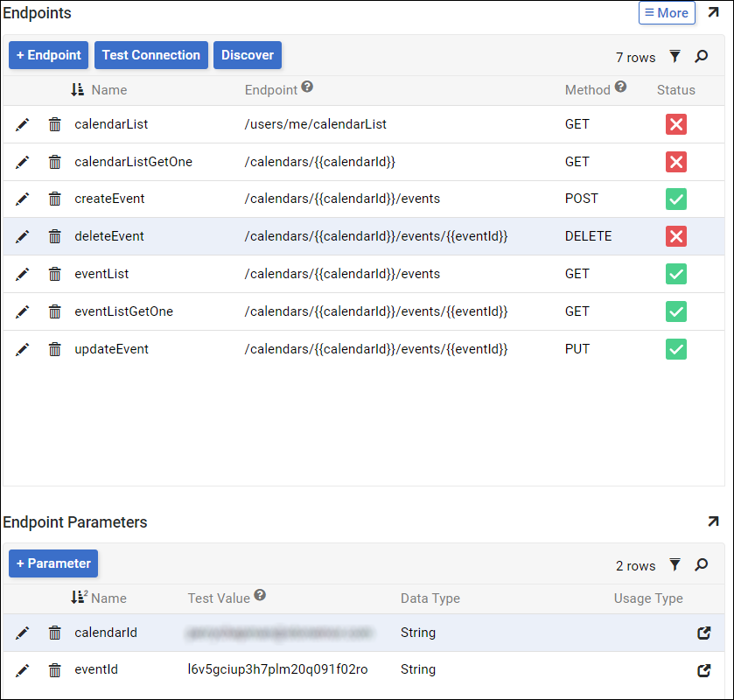Screen dimensions: 734x700
Task: Click the trash icon for eventId parameter
Action: pos(55,670)
